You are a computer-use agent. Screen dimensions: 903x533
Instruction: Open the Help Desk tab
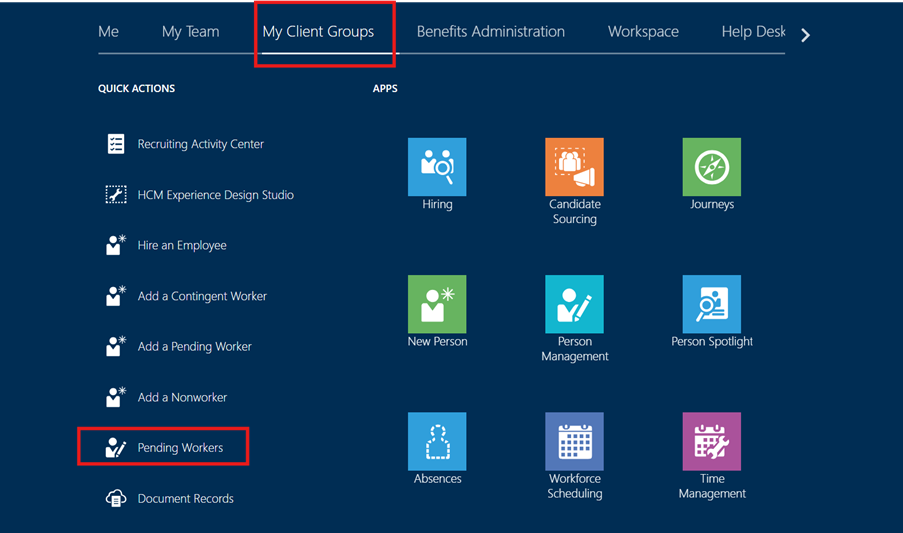[753, 32]
